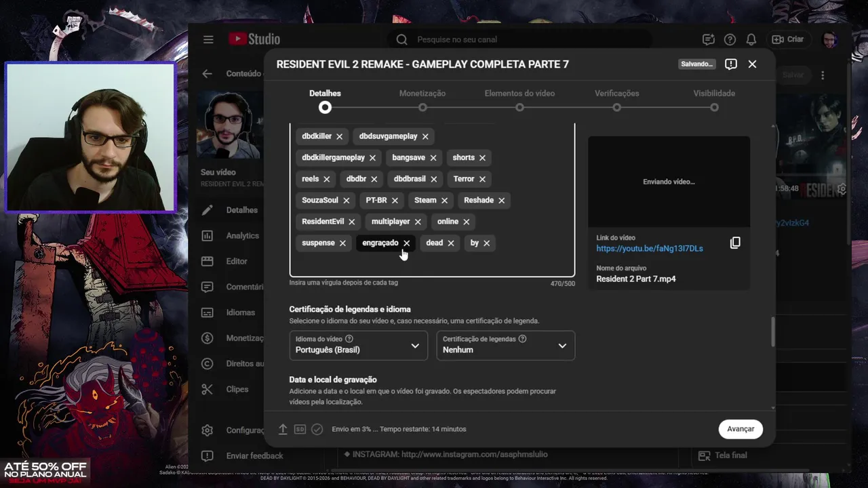Click the checks status checkmark icon
Viewport: 868px width, 488px height.
(x=317, y=429)
